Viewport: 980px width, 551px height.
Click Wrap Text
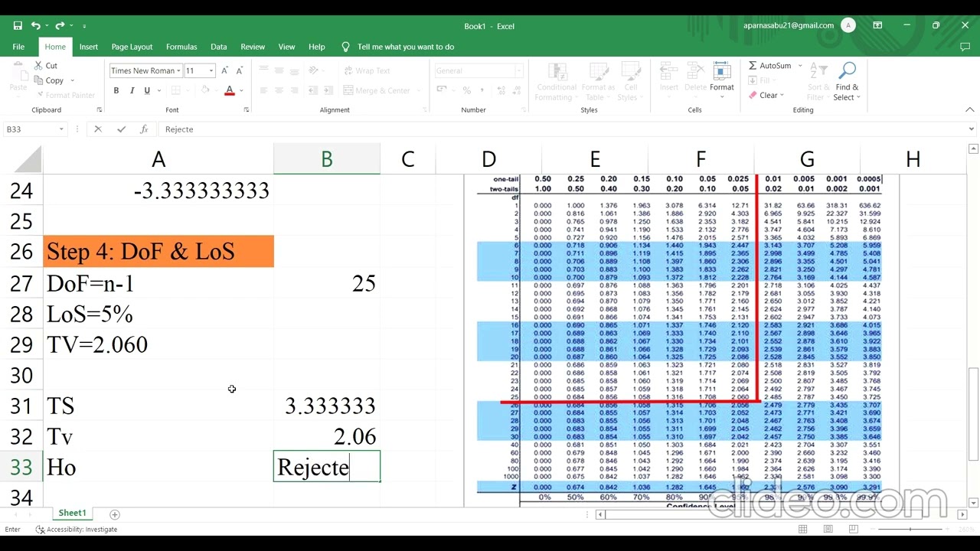click(367, 70)
